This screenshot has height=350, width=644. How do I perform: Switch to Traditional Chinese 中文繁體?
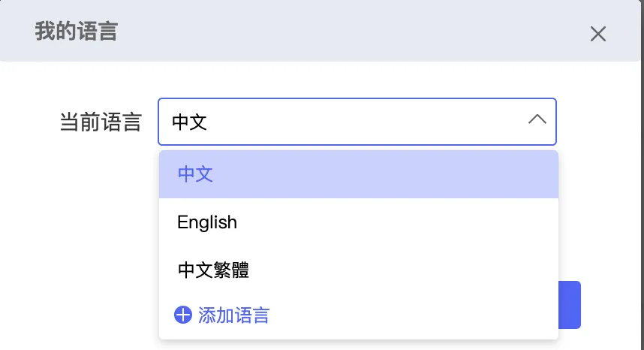pos(213,270)
